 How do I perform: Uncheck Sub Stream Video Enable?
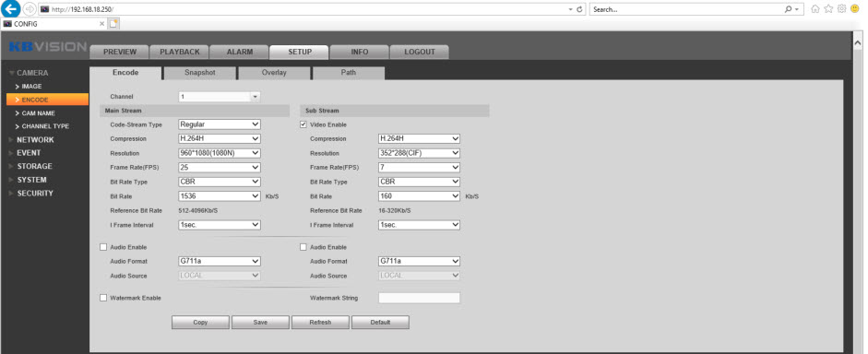303,125
